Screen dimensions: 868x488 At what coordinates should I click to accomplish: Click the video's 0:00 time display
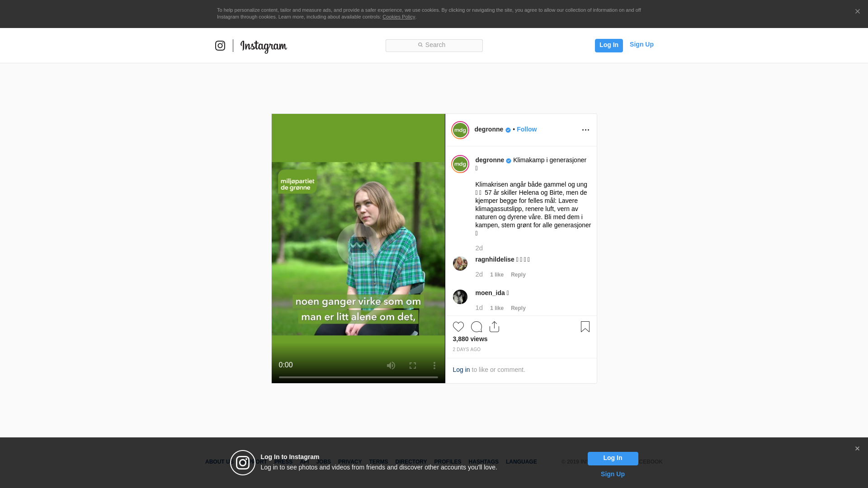click(286, 365)
